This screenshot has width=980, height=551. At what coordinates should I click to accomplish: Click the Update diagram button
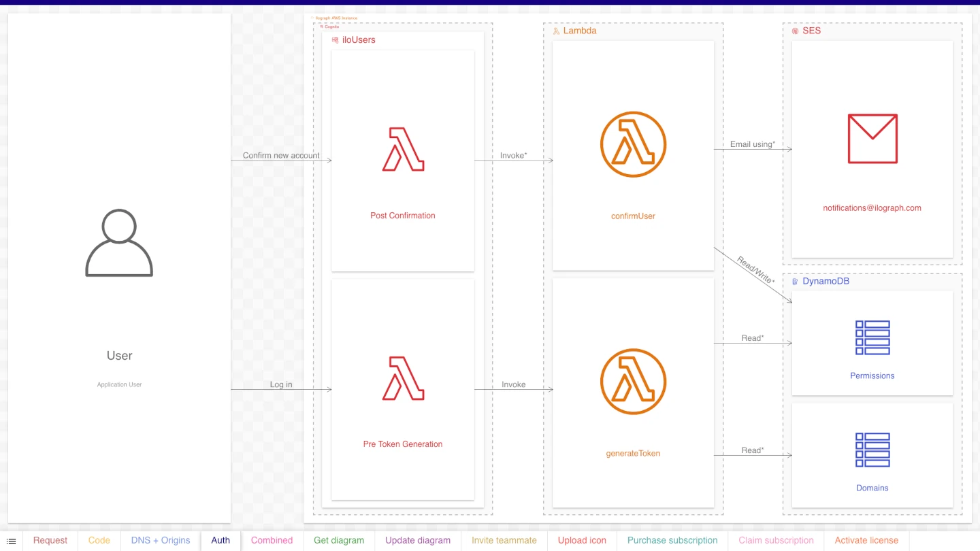click(x=417, y=540)
